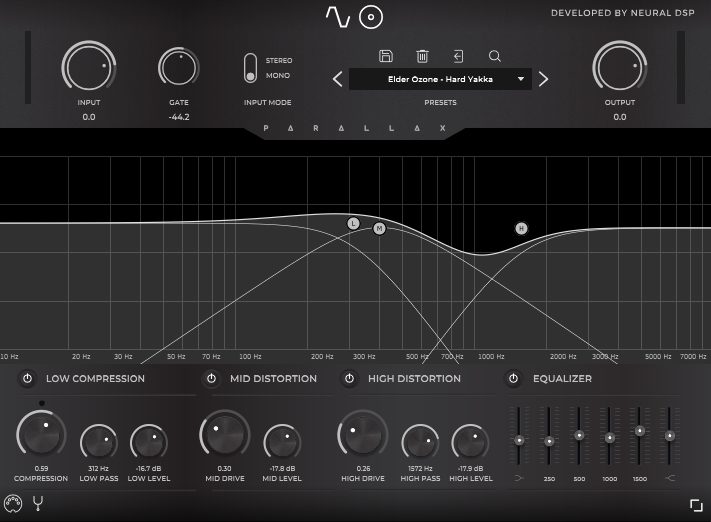Click the Input knob
Screen dimensions: 711x522
[89, 67]
